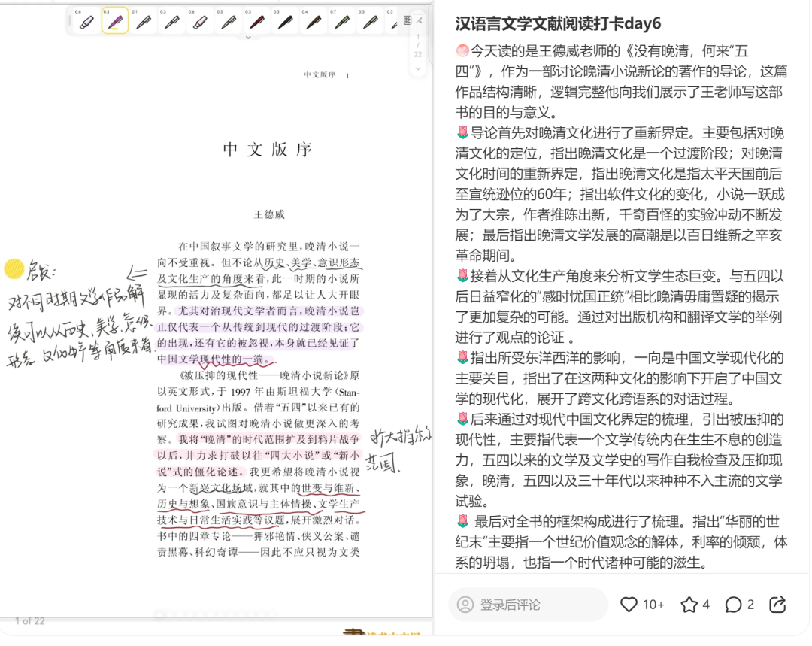The height and width of the screenshot is (646, 812).
Task: Select the 0.3 dark red pen
Action: pos(257,21)
